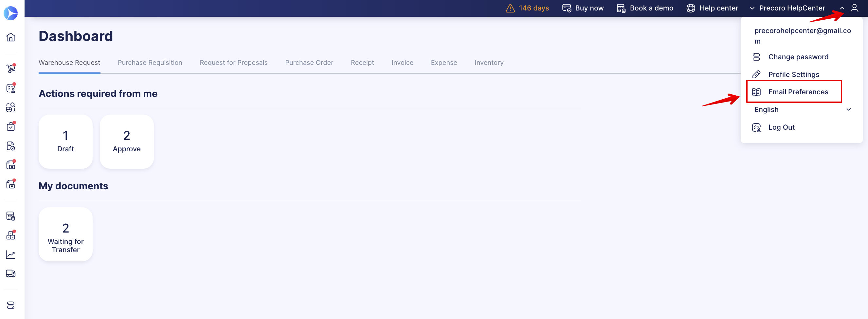868x319 pixels.
Task: Open the 2 Waiting for Transfer card
Action: (66, 235)
